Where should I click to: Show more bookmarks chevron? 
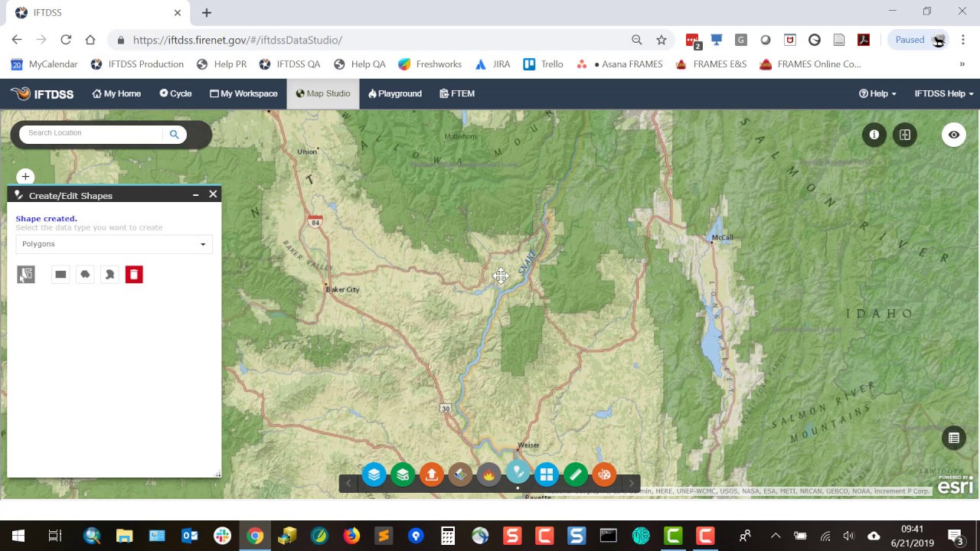pos(962,64)
